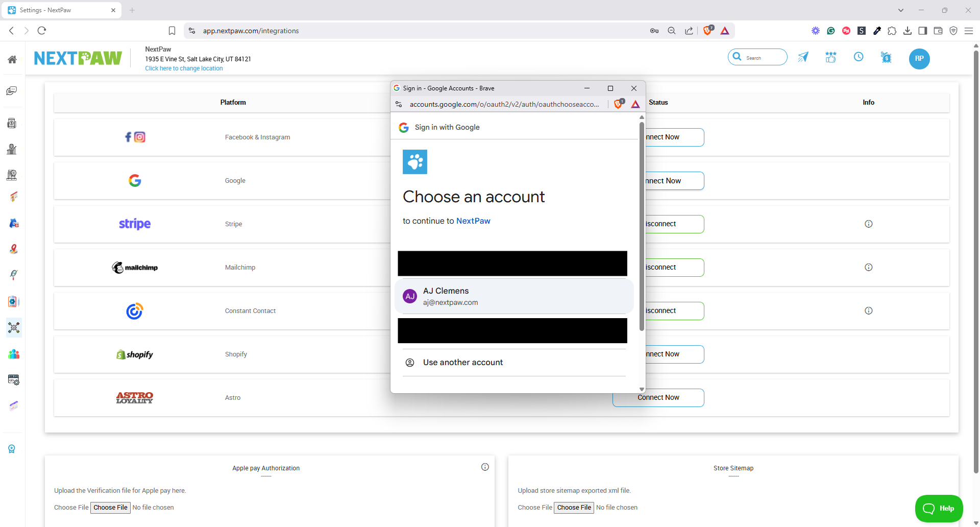This screenshot has height=527, width=980.
Task: Click Connect Now for Astro
Action: point(658,397)
